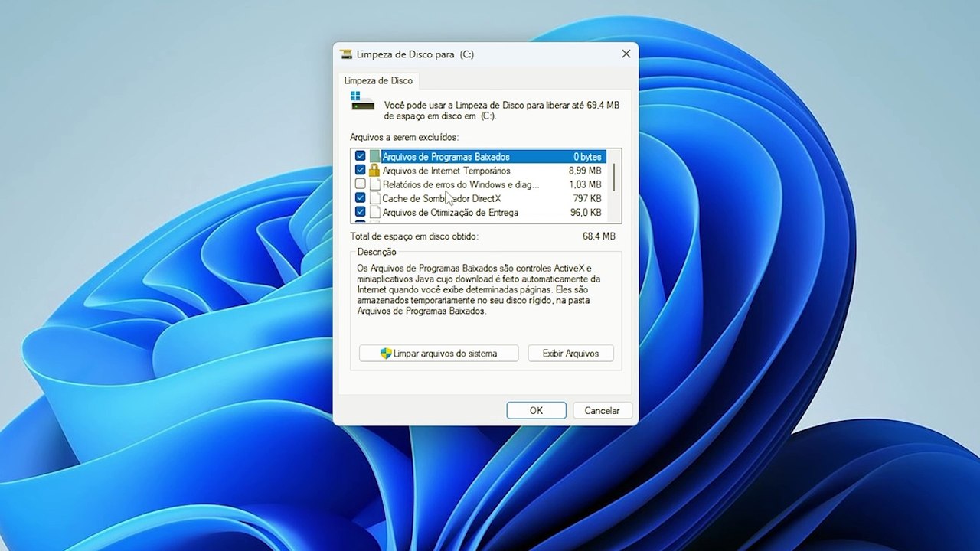This screenshot has width=980, height=551.
Task: Click the Total de espaço em disco obtido label
Action: [x=414, y=236]
